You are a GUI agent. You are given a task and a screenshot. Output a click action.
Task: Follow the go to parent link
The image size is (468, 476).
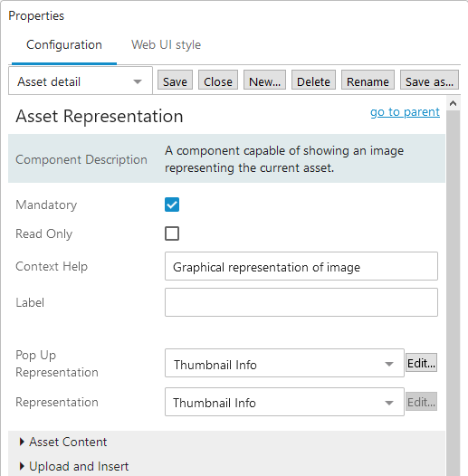pos(405,112)
